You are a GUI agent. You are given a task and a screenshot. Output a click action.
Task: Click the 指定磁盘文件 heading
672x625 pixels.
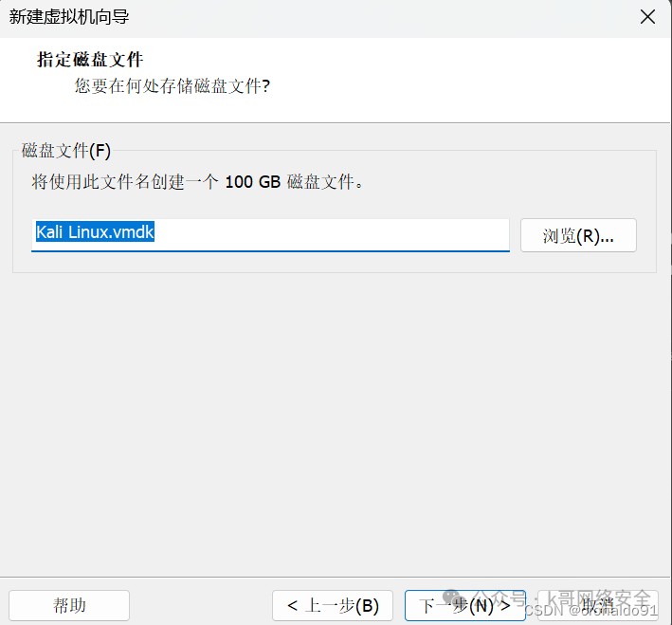click(90, 60)
